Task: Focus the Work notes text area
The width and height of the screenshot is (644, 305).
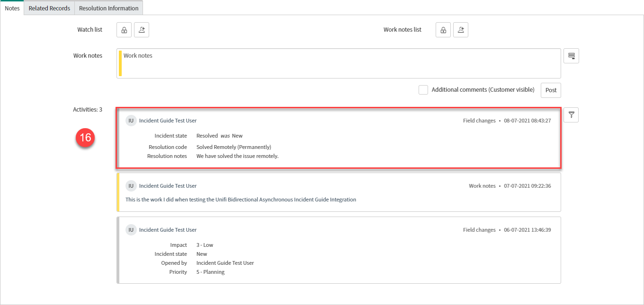Action: 339,63
